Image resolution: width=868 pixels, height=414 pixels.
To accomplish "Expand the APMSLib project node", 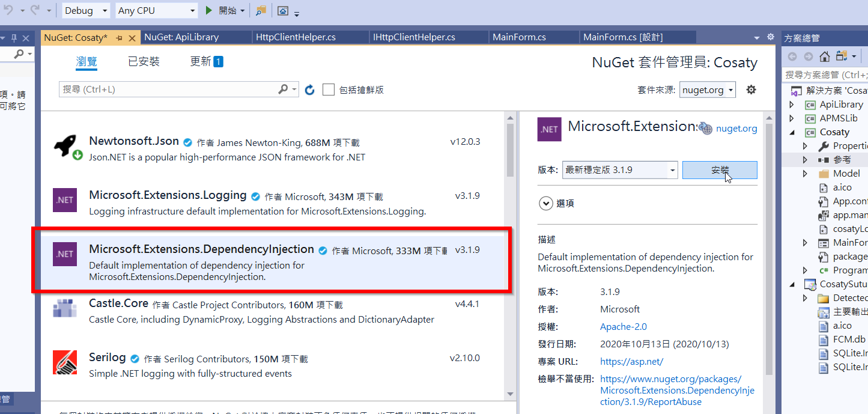I will (x=792, y=118).
